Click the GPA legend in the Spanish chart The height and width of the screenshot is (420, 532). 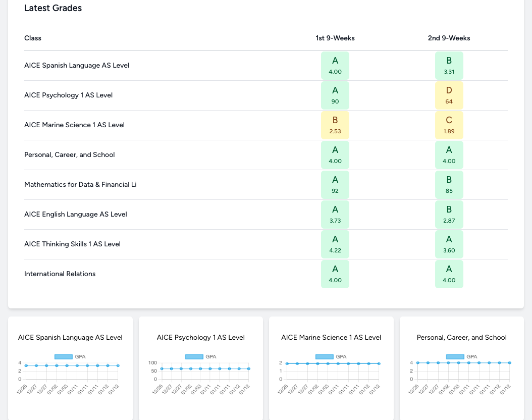tap(70, 356)
